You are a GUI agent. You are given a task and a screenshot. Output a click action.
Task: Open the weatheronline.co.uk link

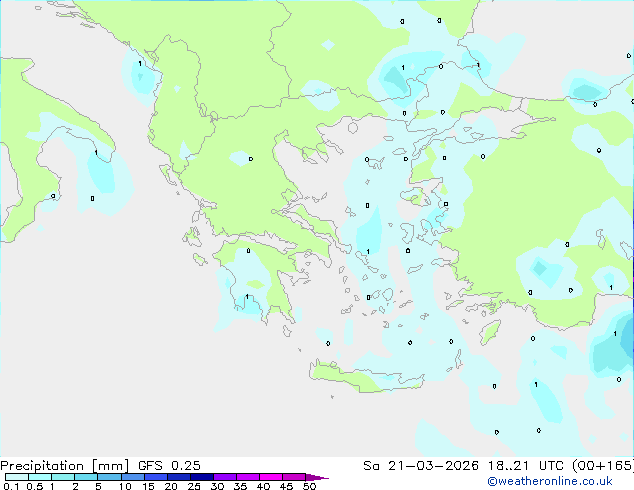[x=549, y=481]
